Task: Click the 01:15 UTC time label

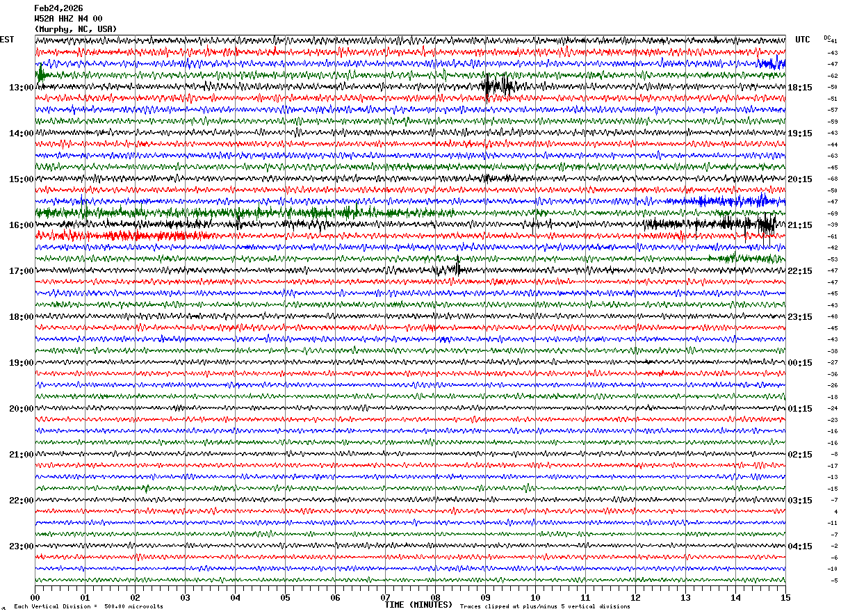Action: click(800, 409)
